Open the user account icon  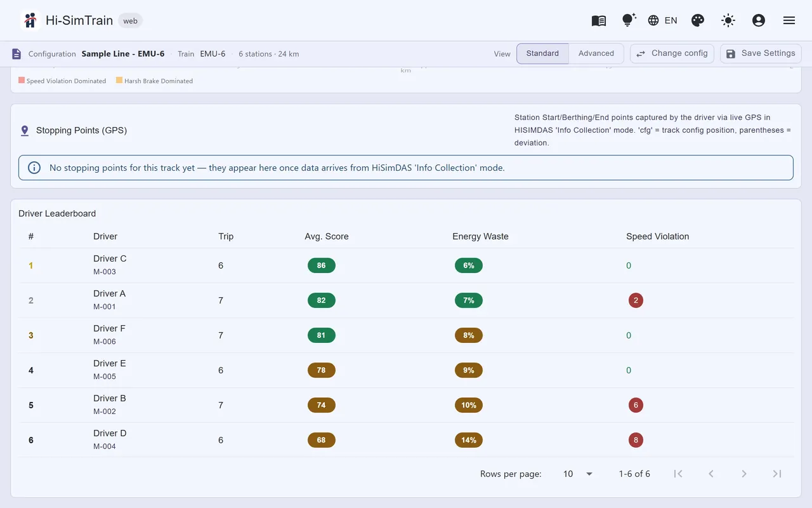[x=759, y=20]
